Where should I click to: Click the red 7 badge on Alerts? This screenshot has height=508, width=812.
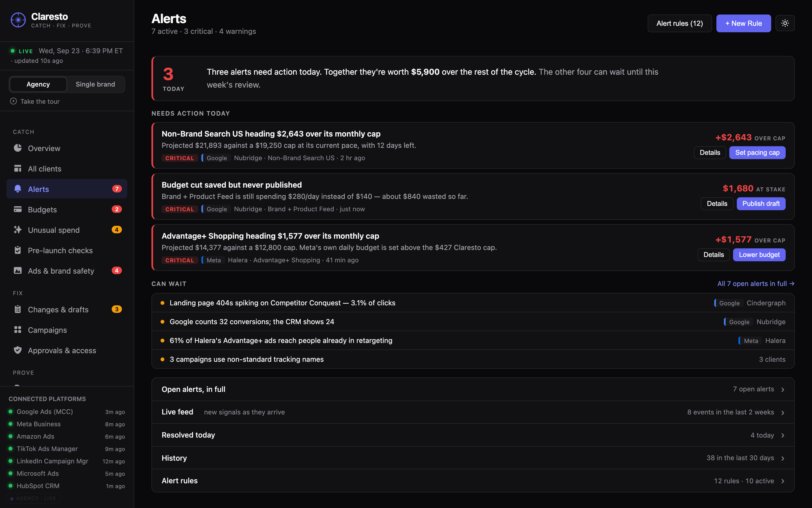117,189
